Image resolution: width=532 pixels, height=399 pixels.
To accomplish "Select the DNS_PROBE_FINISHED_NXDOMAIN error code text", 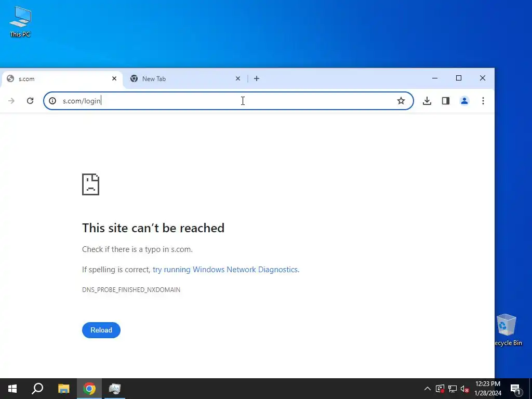I will coord(131,290).
